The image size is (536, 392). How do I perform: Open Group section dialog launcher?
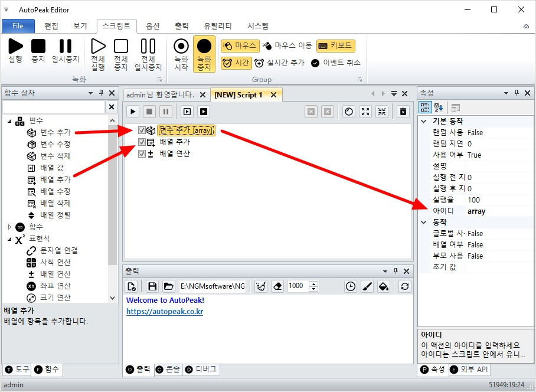point(359,79)
